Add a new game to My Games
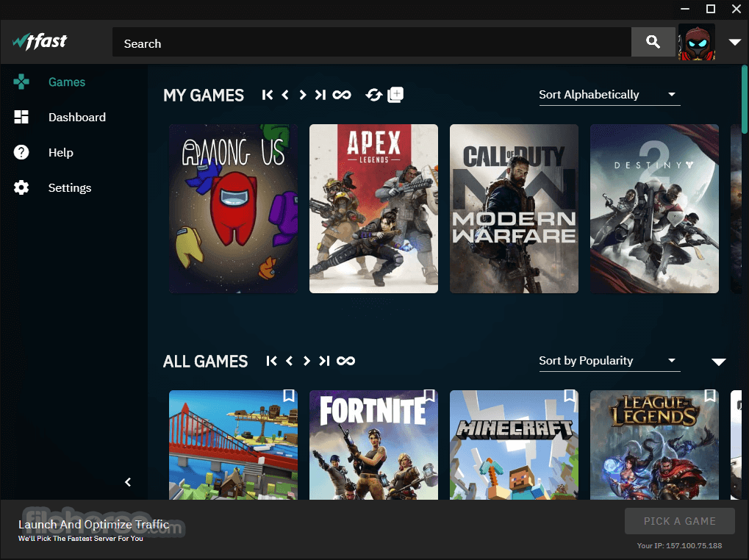This screenshot has height=560, width=749. tap(395, 95)
